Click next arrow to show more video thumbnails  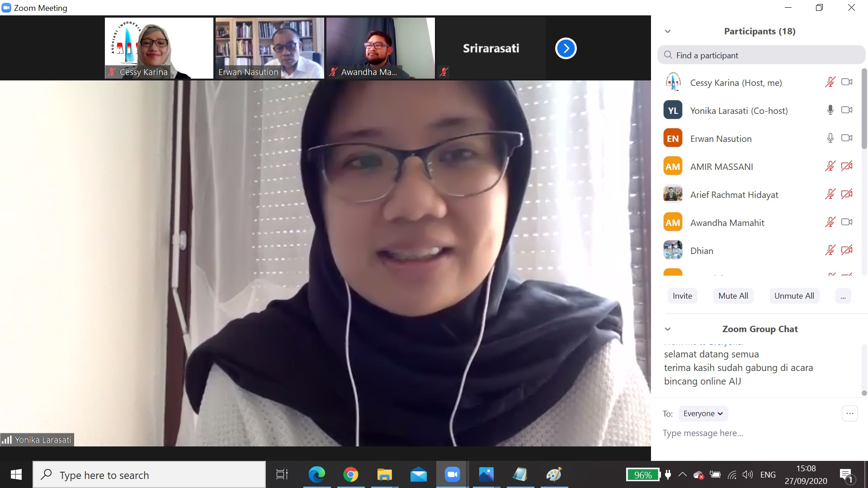tap(566, 48)
